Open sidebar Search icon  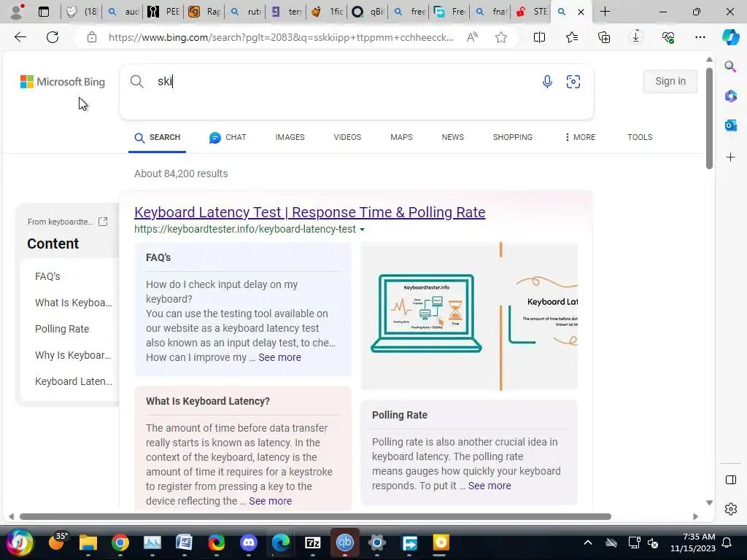[x=730, y=66]
